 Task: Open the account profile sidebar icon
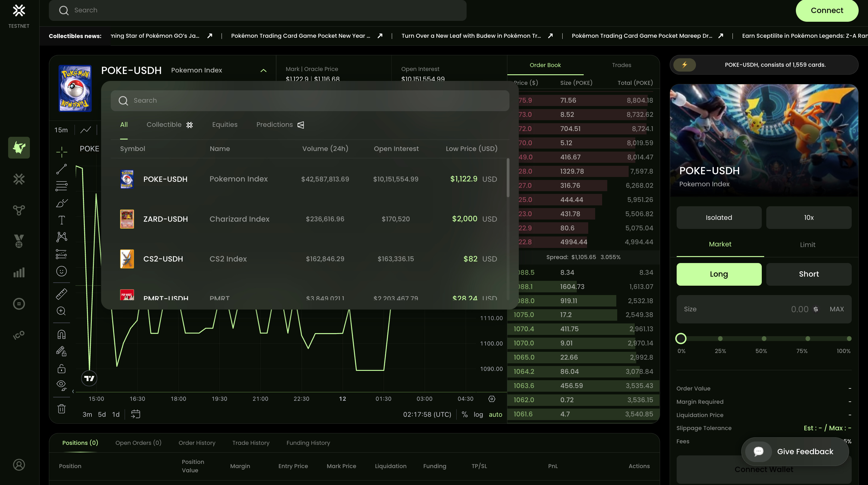19,465
